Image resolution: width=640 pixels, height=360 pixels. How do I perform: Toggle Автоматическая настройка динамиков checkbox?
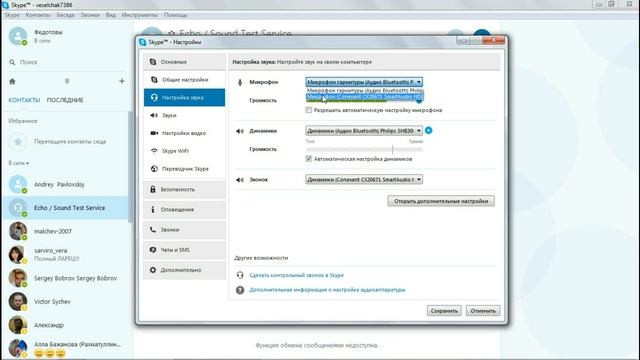309,159
